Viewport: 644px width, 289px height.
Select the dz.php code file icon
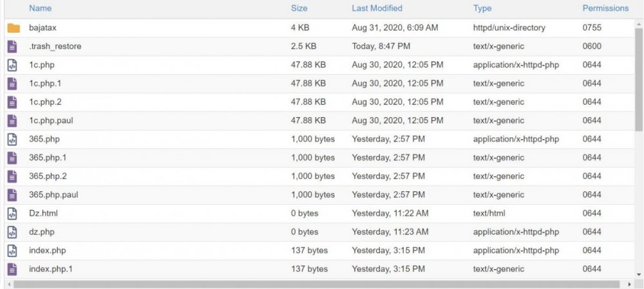12,232
